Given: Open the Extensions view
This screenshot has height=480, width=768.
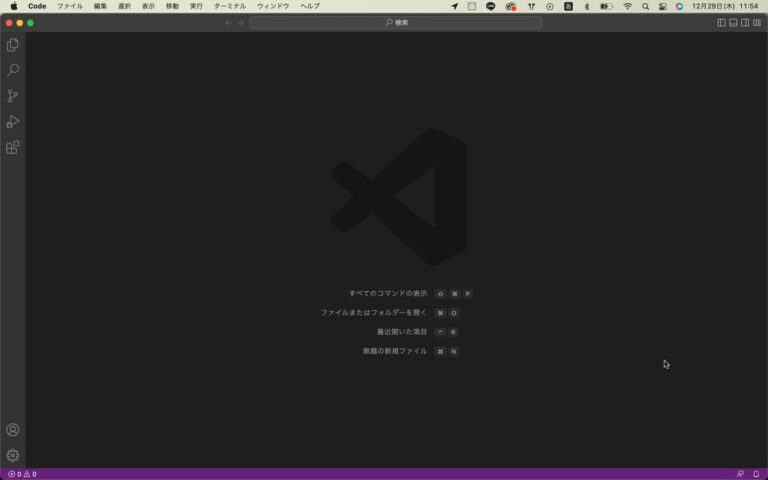Looking at the screenshot, I should click(13, 148).
